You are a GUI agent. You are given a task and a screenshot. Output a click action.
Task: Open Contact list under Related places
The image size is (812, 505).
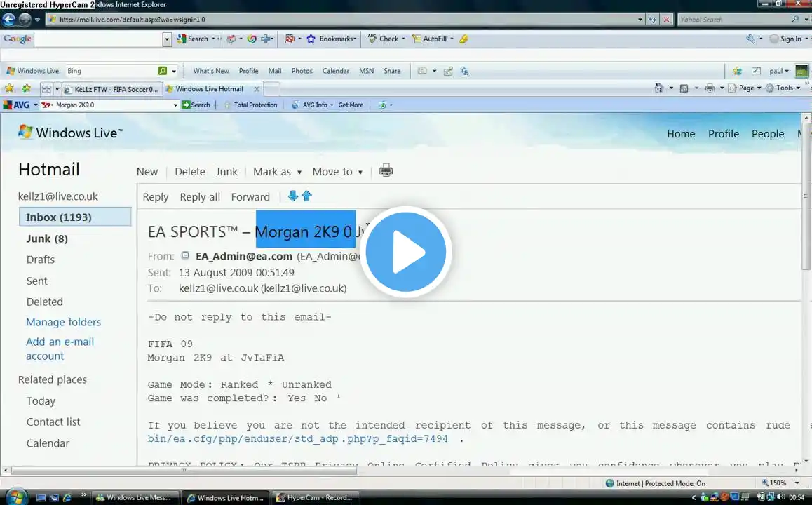(53, 422)
